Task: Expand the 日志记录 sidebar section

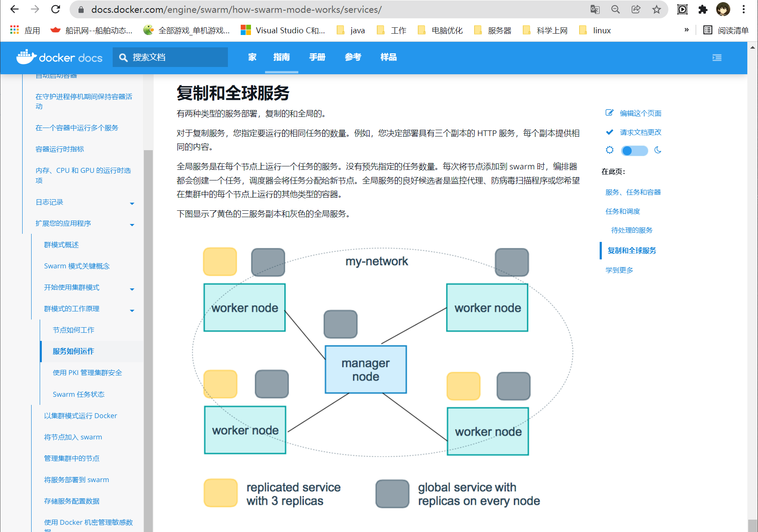Action: (132, 203)
